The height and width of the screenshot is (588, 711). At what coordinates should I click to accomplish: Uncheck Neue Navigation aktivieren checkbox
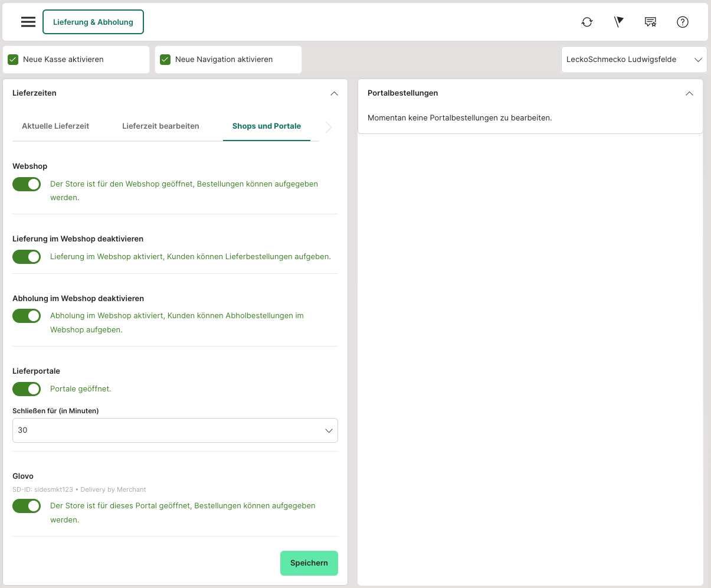coord(165,60)
